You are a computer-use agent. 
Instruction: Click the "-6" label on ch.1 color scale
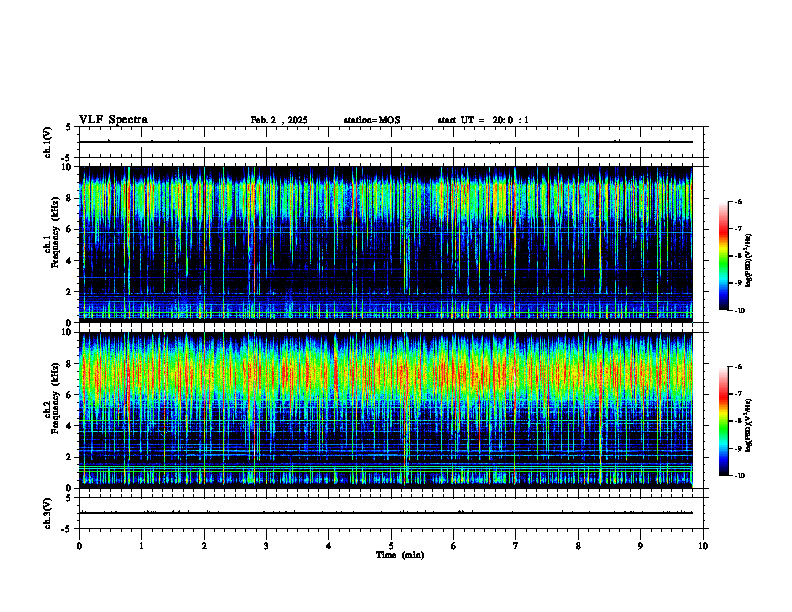click(738, 202)
